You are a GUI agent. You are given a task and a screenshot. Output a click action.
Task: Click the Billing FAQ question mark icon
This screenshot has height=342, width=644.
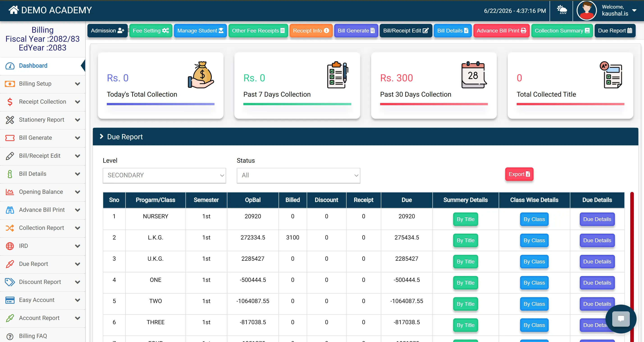click(10, 336)
